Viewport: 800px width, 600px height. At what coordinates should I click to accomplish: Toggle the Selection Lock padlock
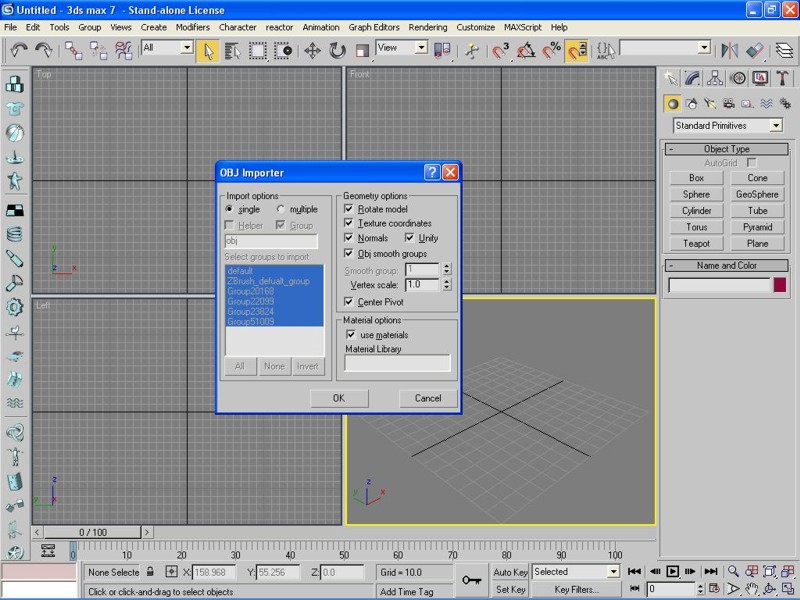click(150, 572)
